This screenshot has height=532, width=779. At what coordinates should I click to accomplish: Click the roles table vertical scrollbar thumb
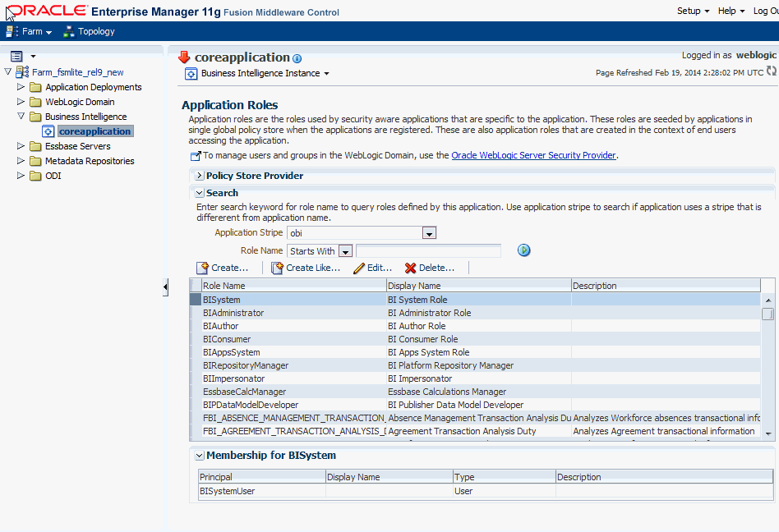pos(768,314)
